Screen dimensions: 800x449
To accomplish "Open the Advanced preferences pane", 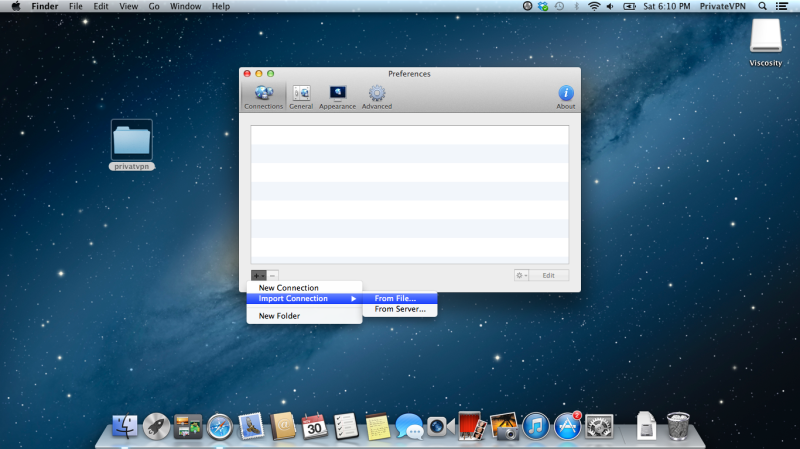I will [x=377, y=96].
